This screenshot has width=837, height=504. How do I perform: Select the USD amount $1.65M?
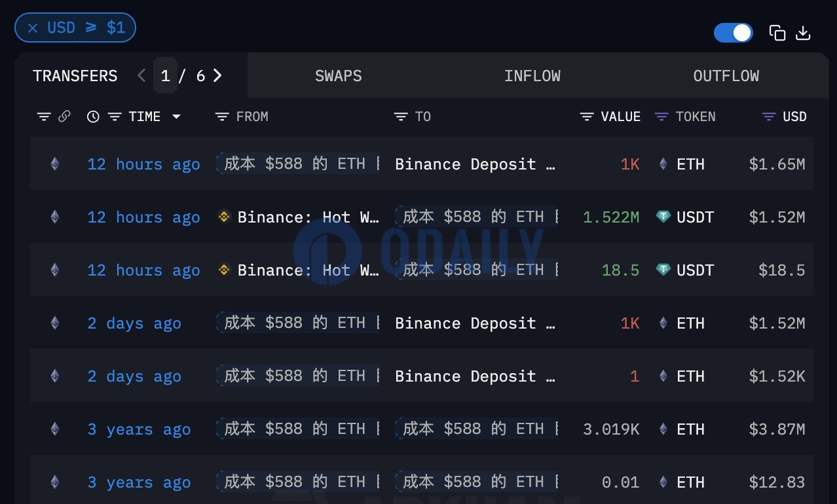tap(777, 164)
